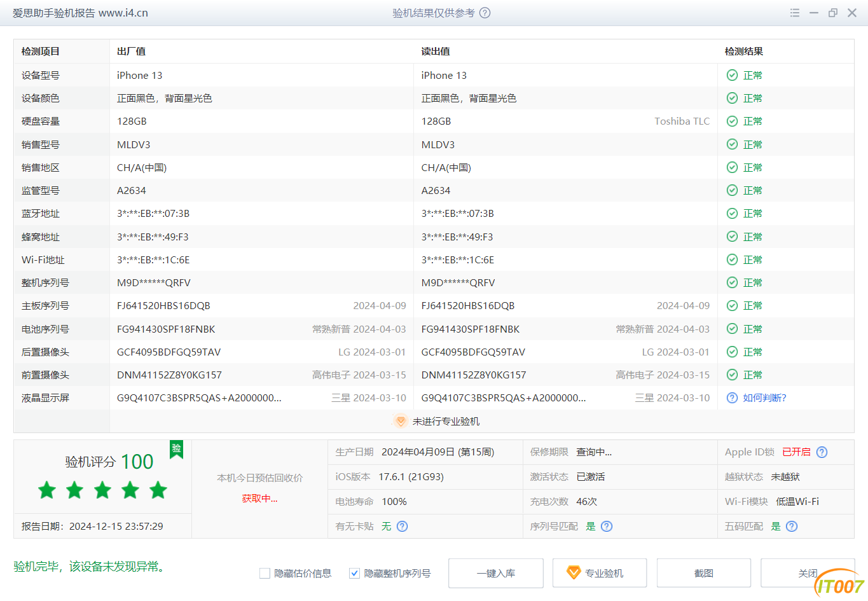Click the 读出值 column header
The width and height of the screenshot is (868, 601).
[x=436, y=52]
